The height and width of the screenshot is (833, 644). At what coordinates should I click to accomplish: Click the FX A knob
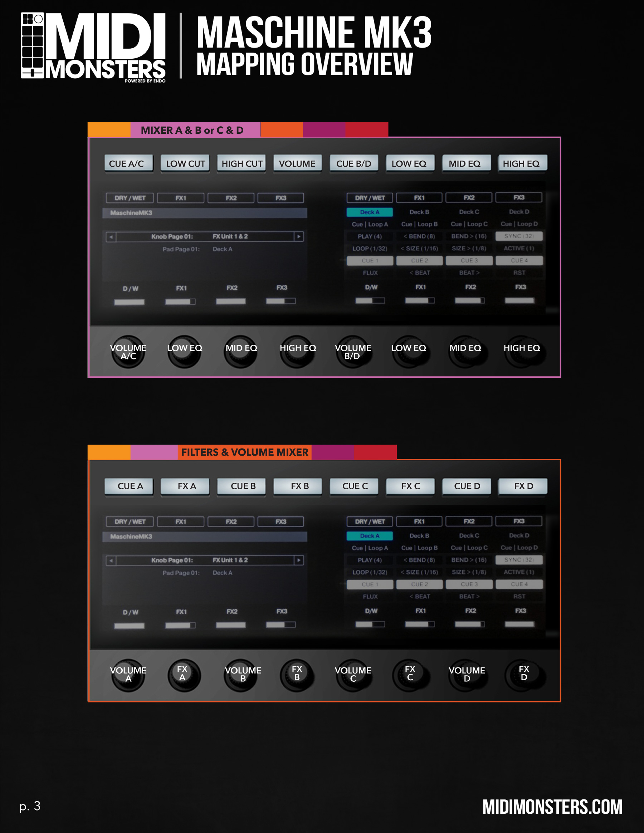click(184, 675)
